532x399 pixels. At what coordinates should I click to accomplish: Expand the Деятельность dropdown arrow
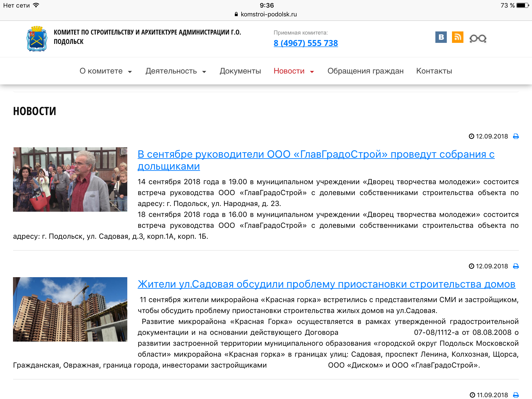(x=204, y=72)
